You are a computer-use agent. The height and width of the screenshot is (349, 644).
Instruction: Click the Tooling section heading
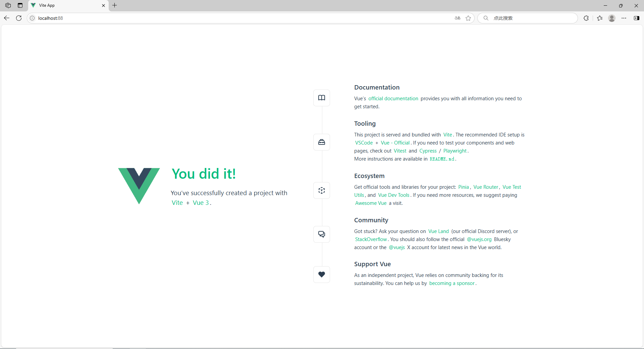[x=365, y=124]
